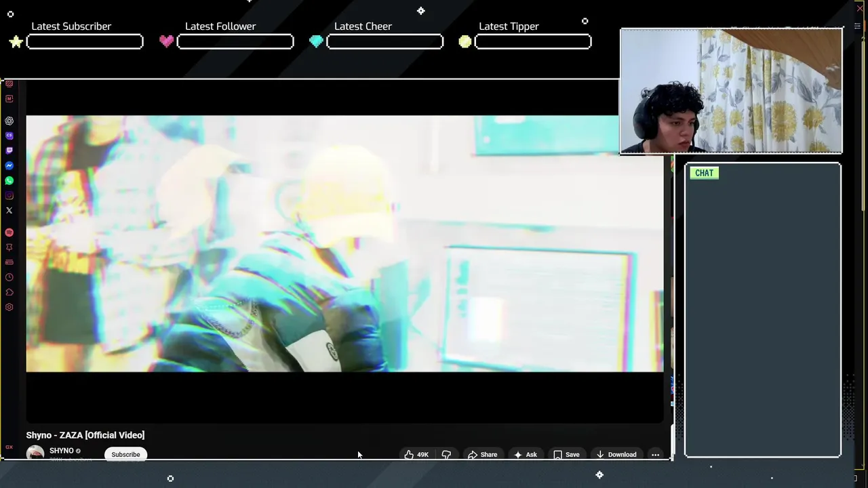Image resolution: width=868 pixels, height=488 pixels.
Task: Open the 'M' sidebar icon below the top
Action: (x=9, y=99)
